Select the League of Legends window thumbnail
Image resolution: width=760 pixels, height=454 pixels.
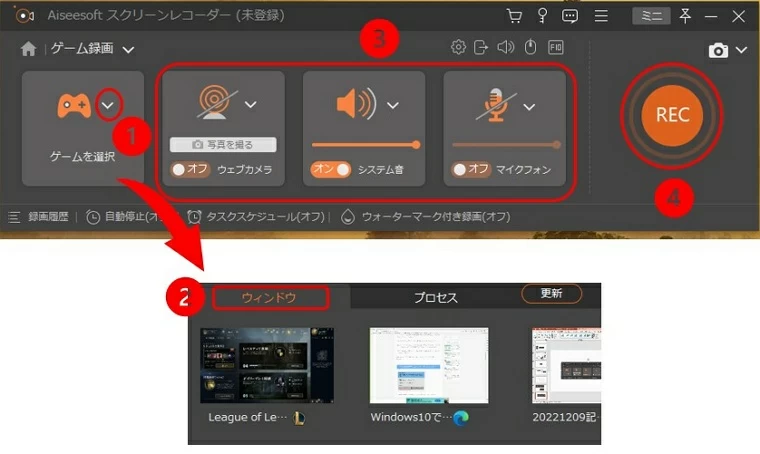click(267, 366)
